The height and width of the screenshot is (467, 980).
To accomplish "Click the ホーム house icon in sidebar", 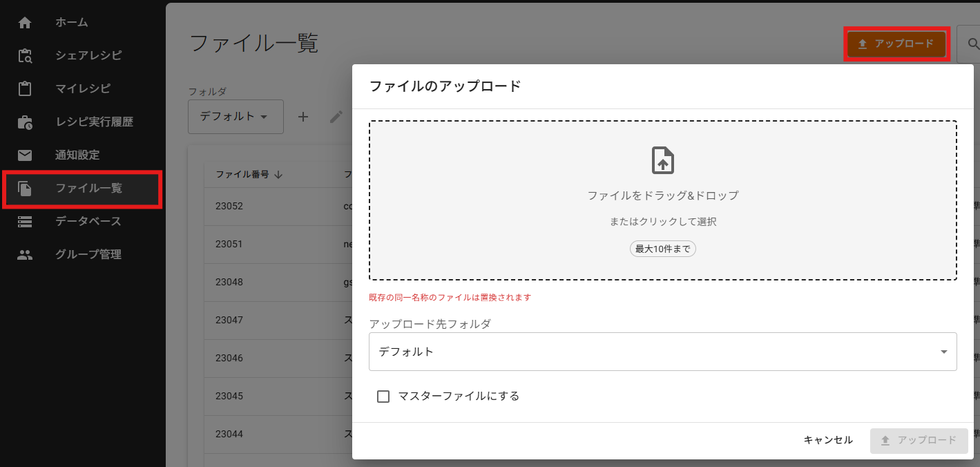I will [25, 22].
